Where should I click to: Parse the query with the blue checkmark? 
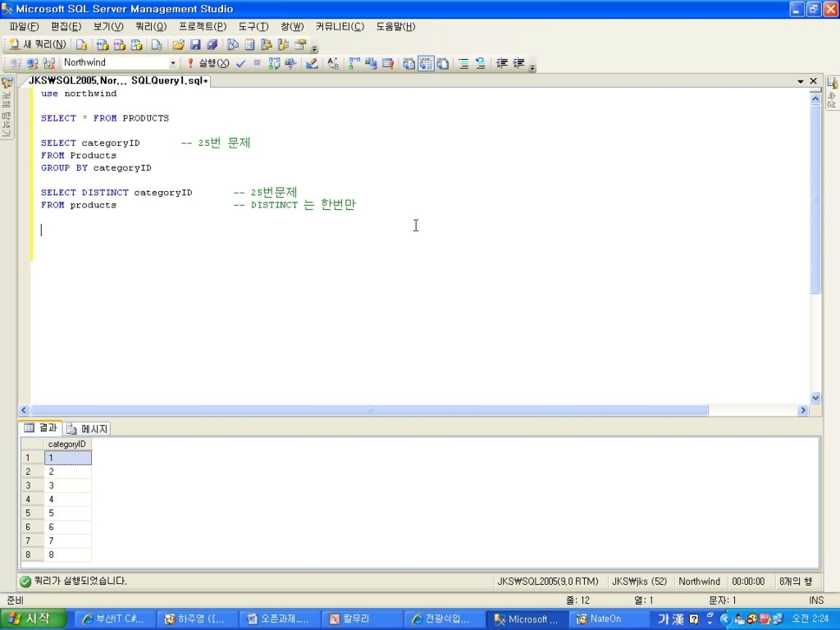pos(240,63)
